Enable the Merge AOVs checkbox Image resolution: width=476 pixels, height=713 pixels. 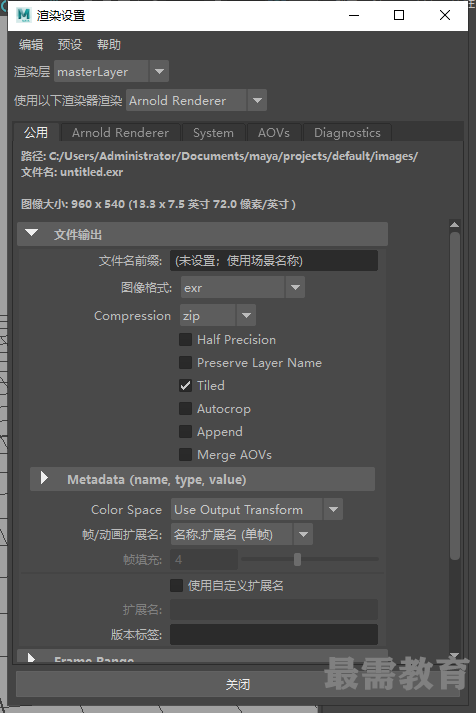[185, 454]
